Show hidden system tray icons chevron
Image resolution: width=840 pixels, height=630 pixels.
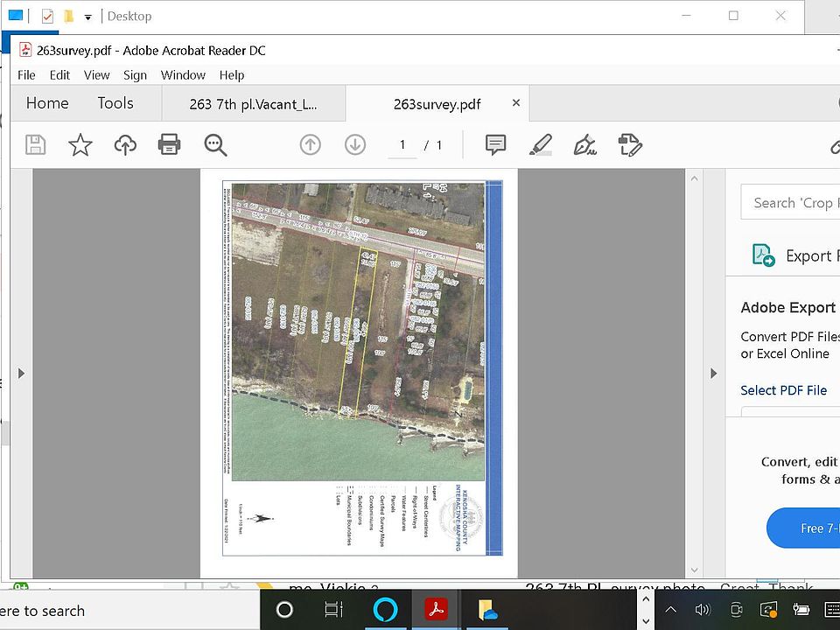670,610
